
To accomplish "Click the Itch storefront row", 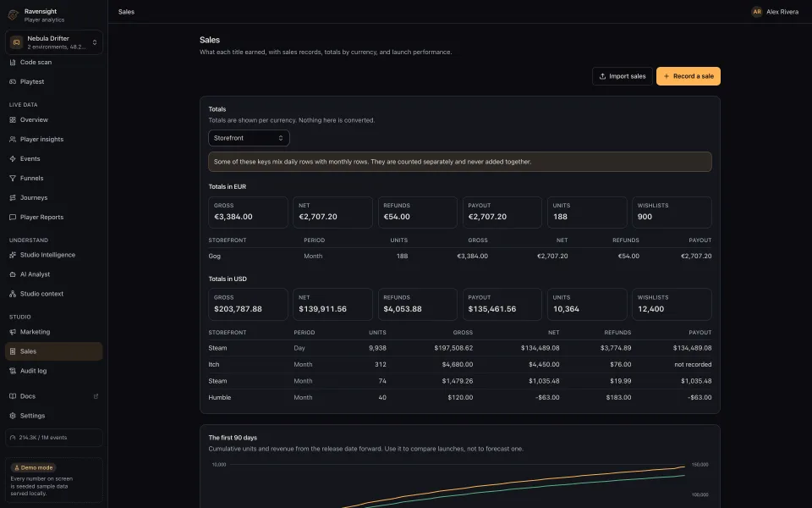I will (x=460, y=364).
